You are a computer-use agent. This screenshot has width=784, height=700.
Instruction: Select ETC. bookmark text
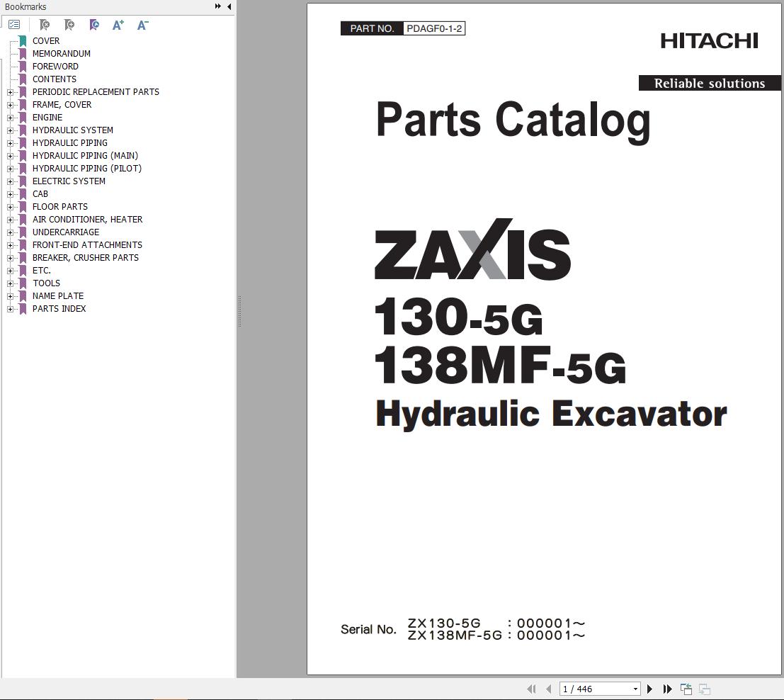[x=42, y=271]
